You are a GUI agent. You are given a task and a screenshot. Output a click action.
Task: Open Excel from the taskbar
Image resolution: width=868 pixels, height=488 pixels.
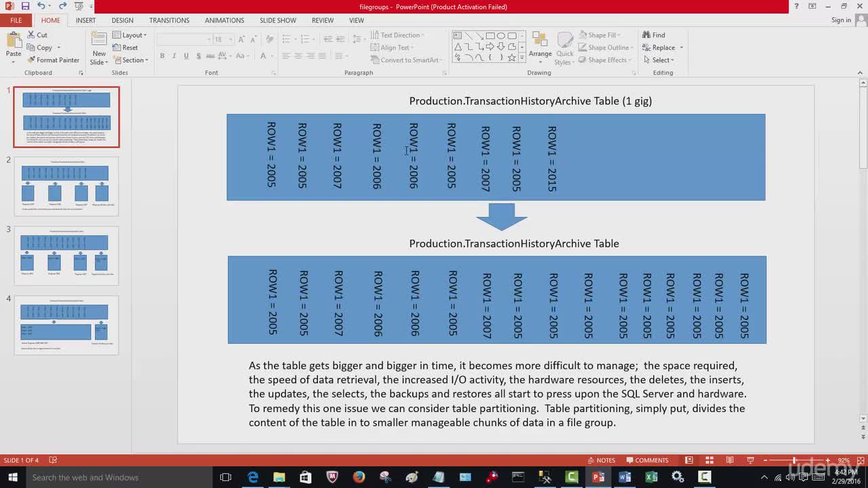click(651, 477)
